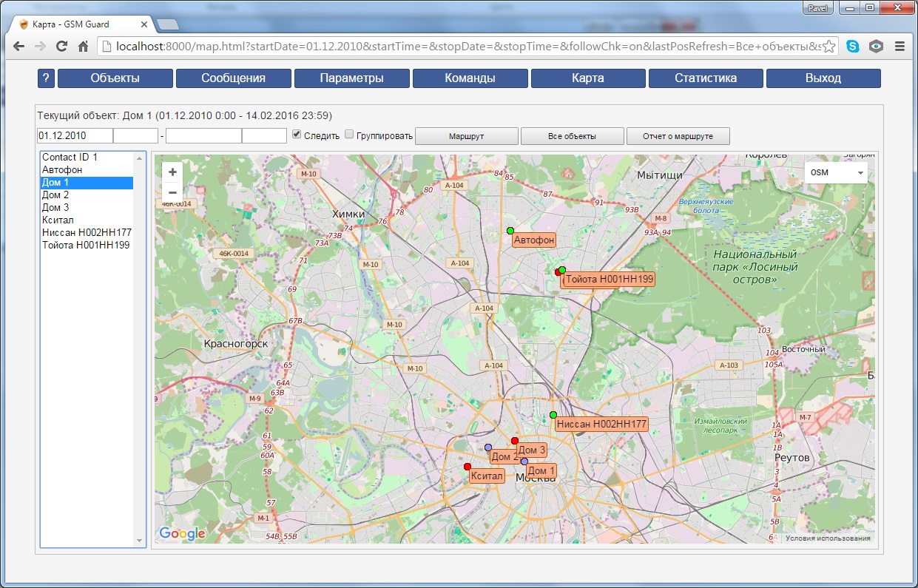Bookmark this page with the star icon
The height and width of the screenshot is (588, 918).
tap(829, 46)
